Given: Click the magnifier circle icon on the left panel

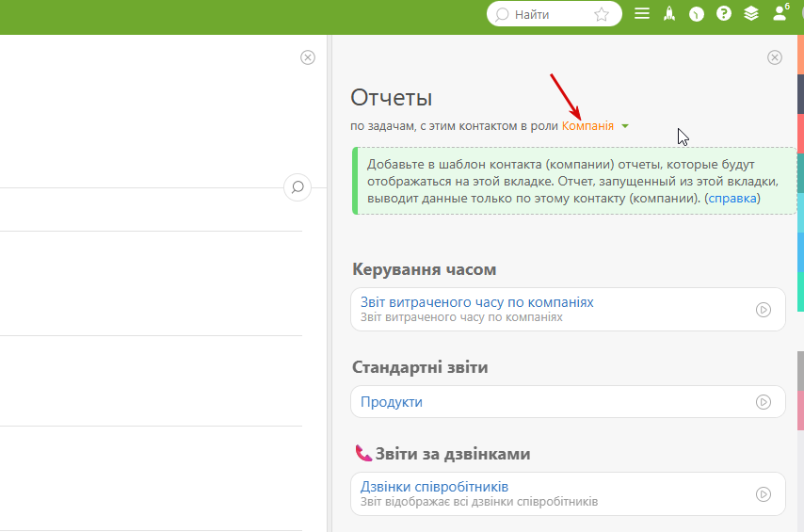Looking at the screenshot, I should 297,187.
